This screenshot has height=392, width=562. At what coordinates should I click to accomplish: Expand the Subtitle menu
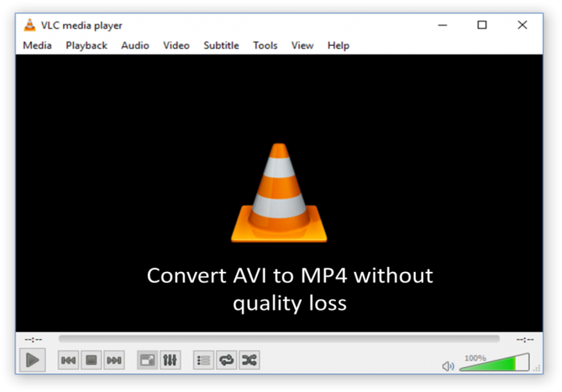(221, 45)
